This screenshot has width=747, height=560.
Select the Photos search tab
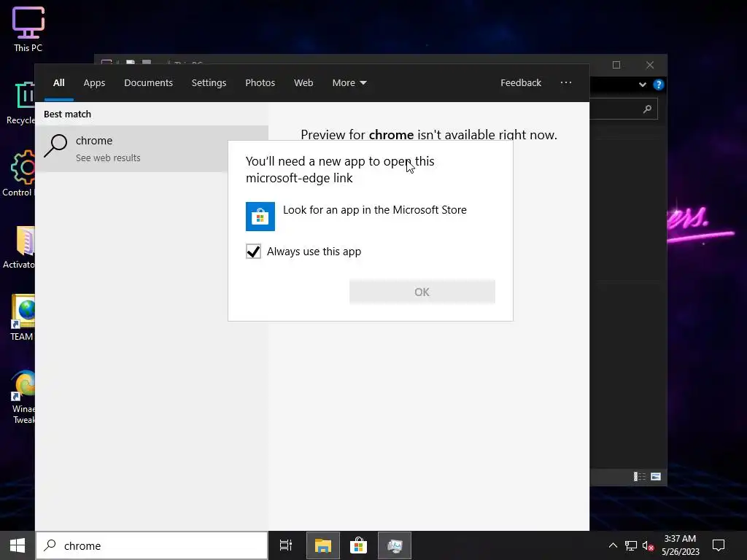click(x=260, y=83)
